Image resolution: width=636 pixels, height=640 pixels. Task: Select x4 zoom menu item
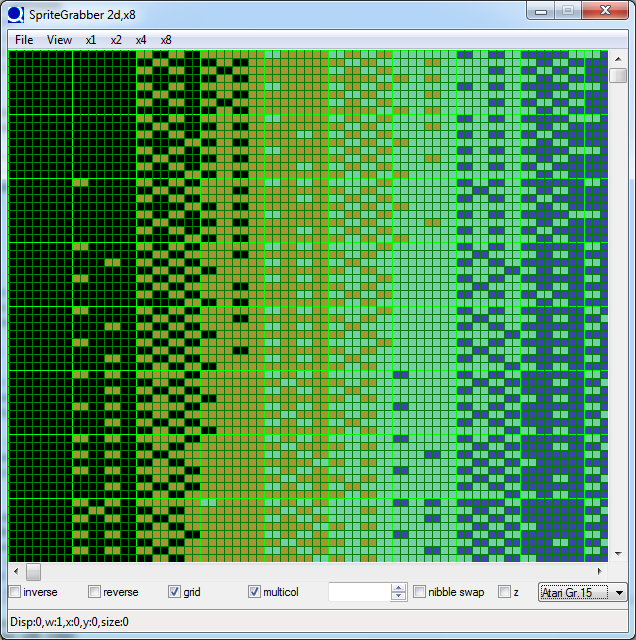point(141,40)
